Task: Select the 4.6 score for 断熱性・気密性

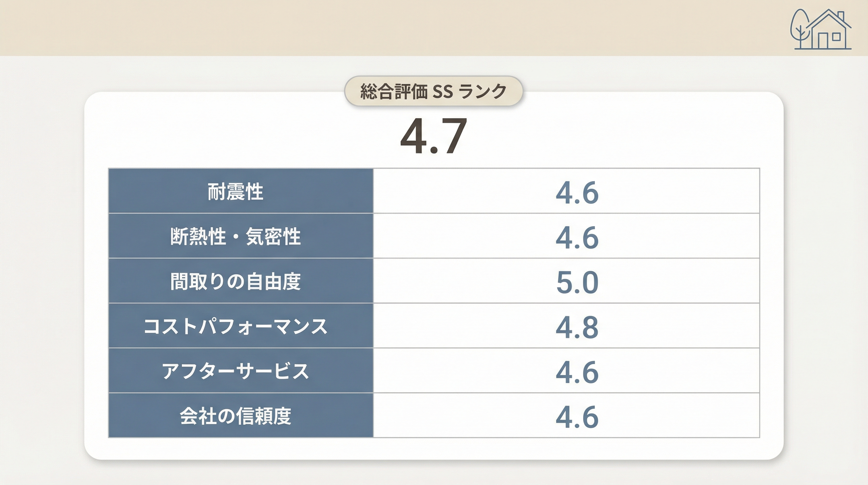Action: pos(577,237)
